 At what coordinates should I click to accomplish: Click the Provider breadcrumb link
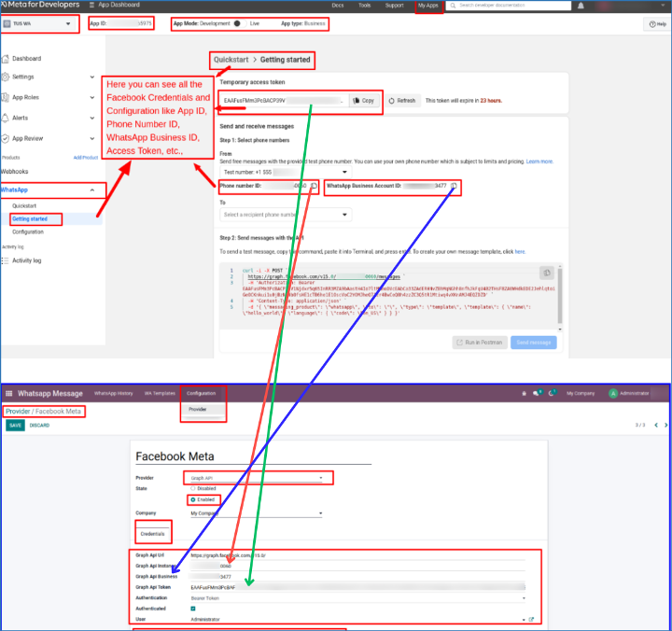click(18, 411)
